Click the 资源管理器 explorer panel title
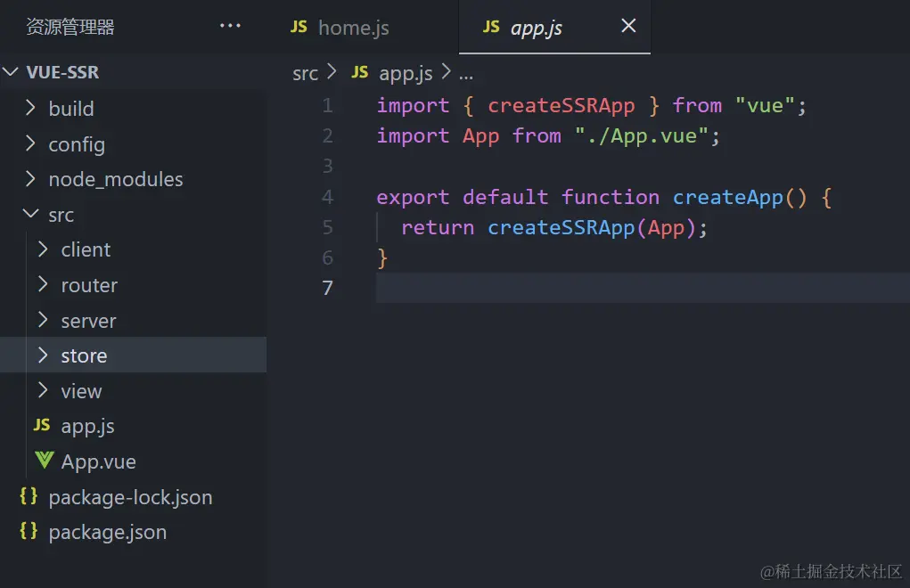This screenshot has width=910, height=588. click(x=70, y=27)
